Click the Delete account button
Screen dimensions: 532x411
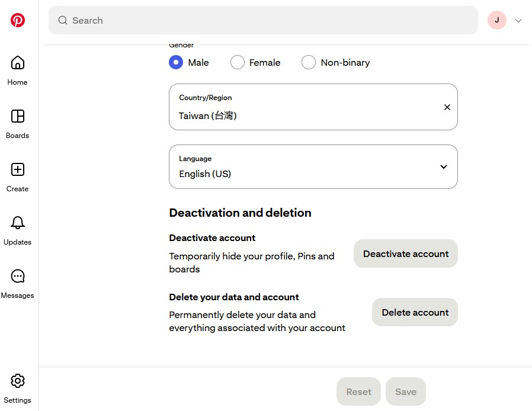(415, 312)
